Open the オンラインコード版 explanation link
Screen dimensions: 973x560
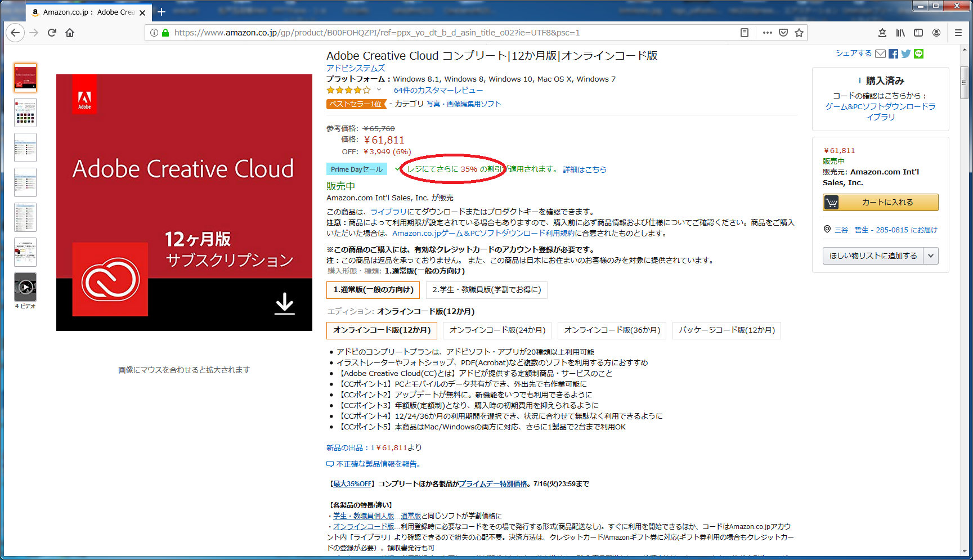[x=364, y=526]
